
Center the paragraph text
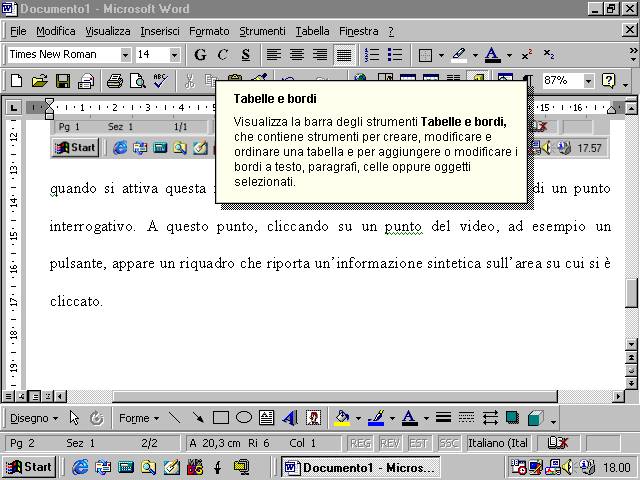click(x=297, y=55)
